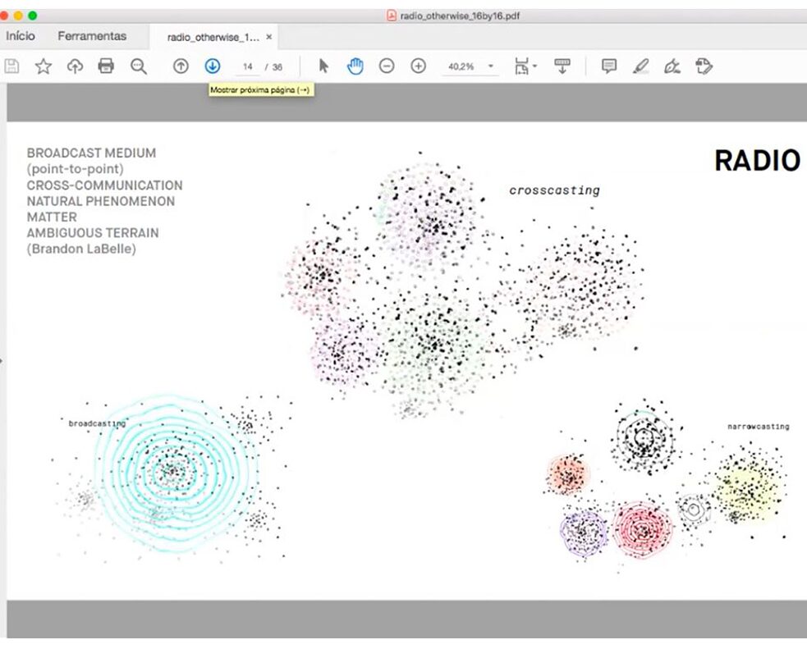Zoom in with plus button
The width and height of the screenshot is (807, 672).
418,66
